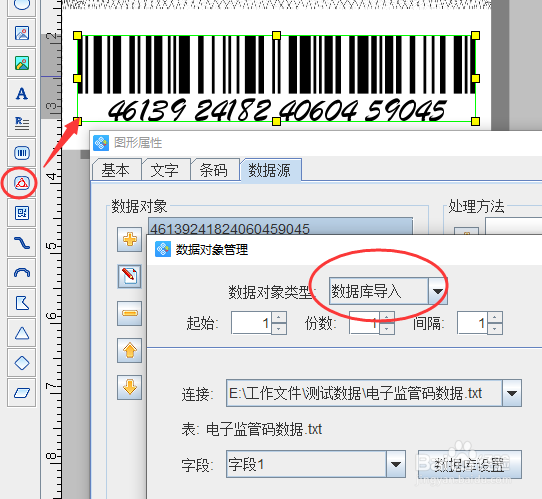Open the 文字 tab

click(x=165, y=170)
